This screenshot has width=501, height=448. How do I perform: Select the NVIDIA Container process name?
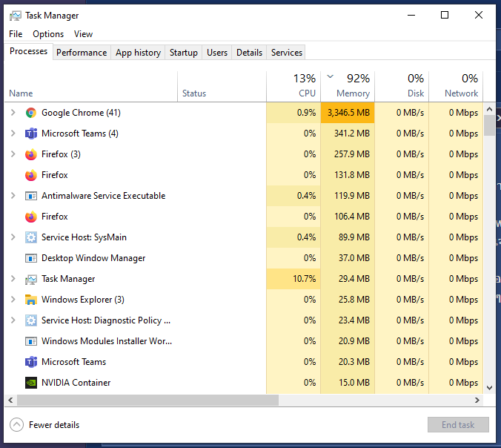click(x=76, y=383)
